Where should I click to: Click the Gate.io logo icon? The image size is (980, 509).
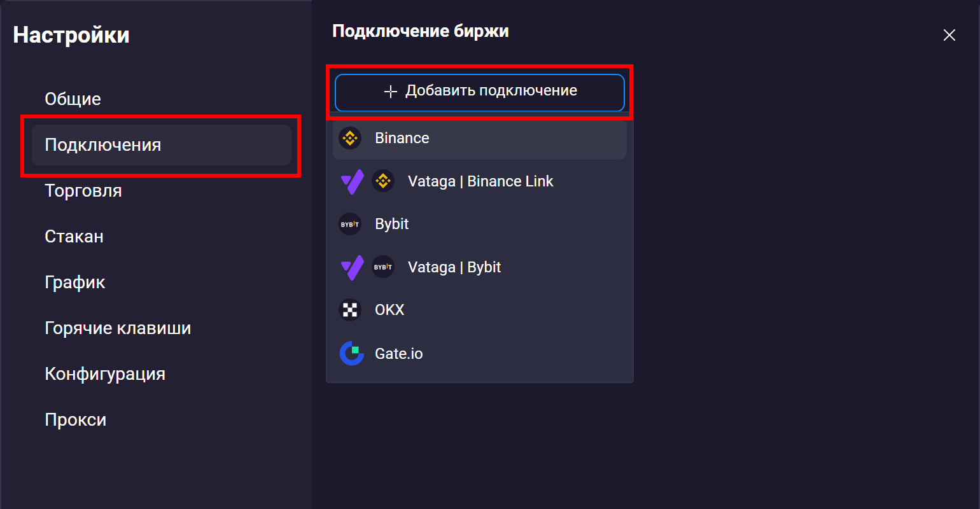pyautogui.click(x=351, y=354)
